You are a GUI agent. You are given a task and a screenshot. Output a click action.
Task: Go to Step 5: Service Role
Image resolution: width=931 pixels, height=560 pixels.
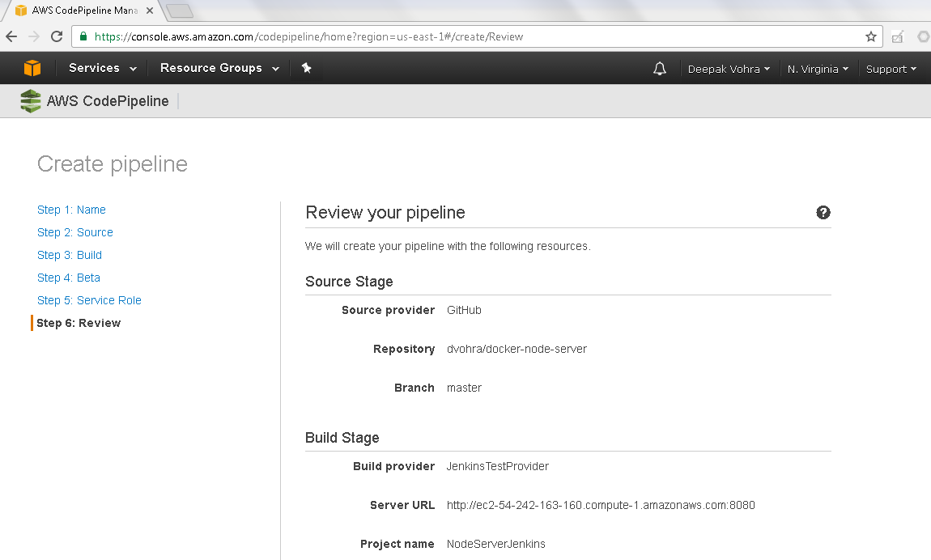click(x=89, y=300)
